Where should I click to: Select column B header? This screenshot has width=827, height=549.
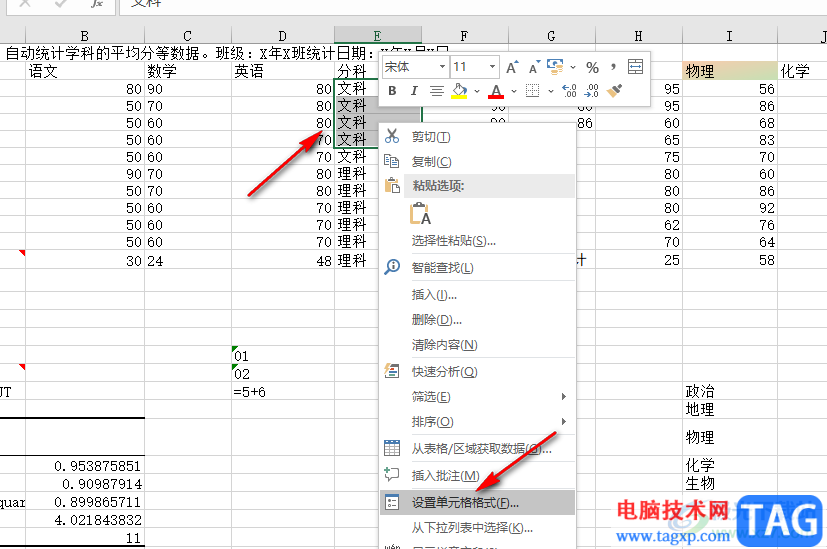[84, 36]
